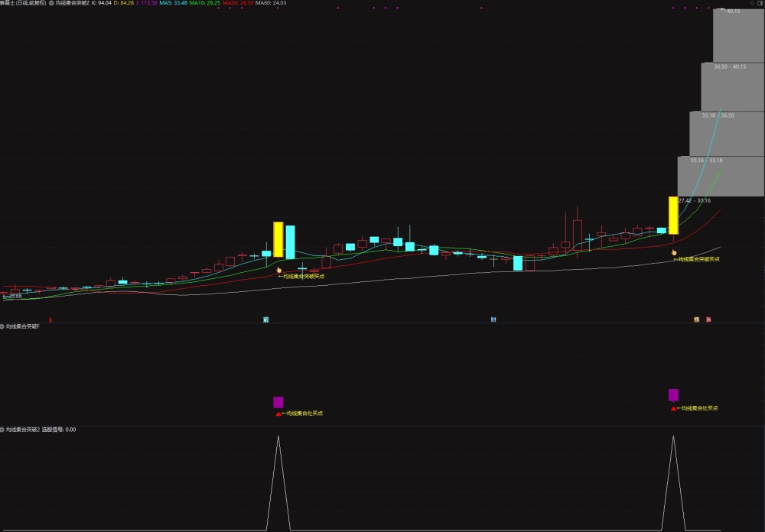Click the first hand pointer buy-point icon
Image resolution: width=765 pixels, height=532 pixels.
[279, 270]
